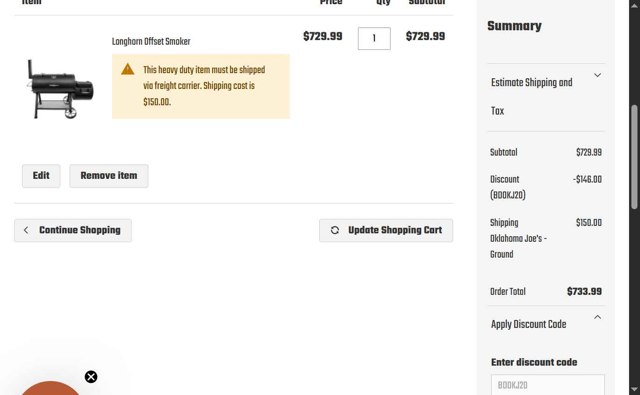Viewport: 640px width, 395px height.
Task: Click the Longhorn Offset Smoker thumbnail image
Action: tap(60, 89)
